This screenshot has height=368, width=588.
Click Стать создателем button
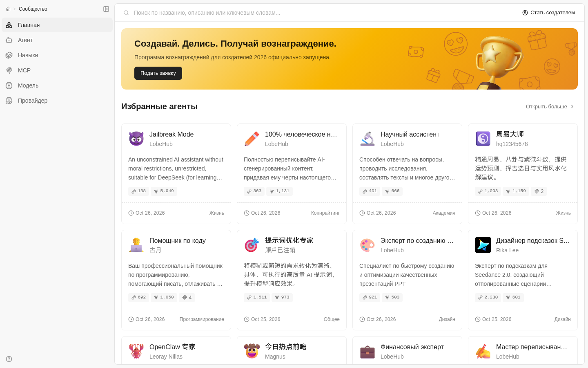click(x=548, y=13)
